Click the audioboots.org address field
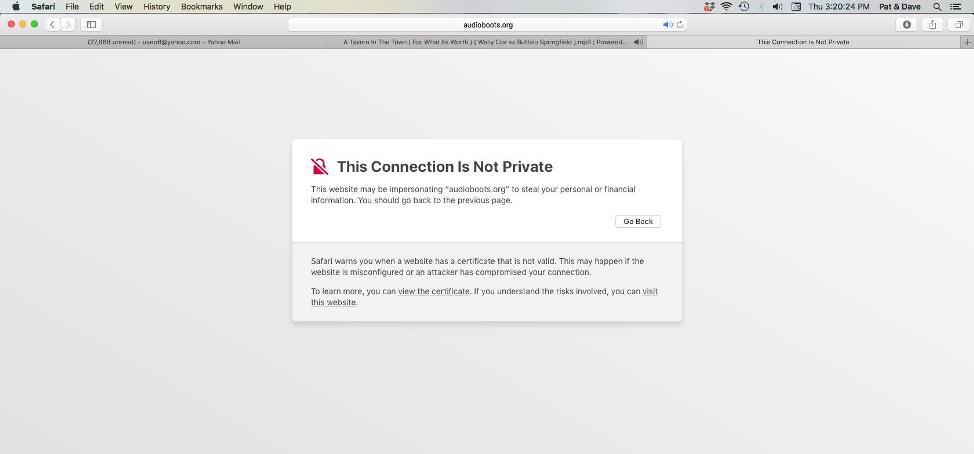The image size is (974, 454). click(488, 25)
